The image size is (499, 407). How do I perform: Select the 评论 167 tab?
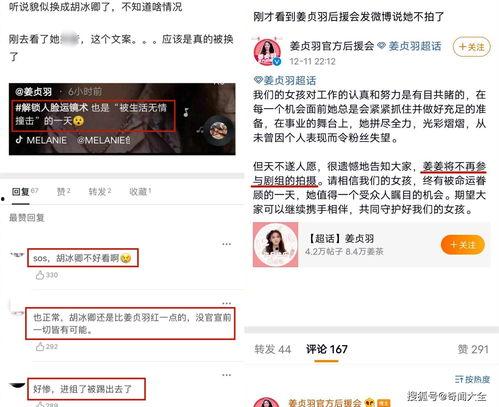pyautogui.click(x=327, y=350)
